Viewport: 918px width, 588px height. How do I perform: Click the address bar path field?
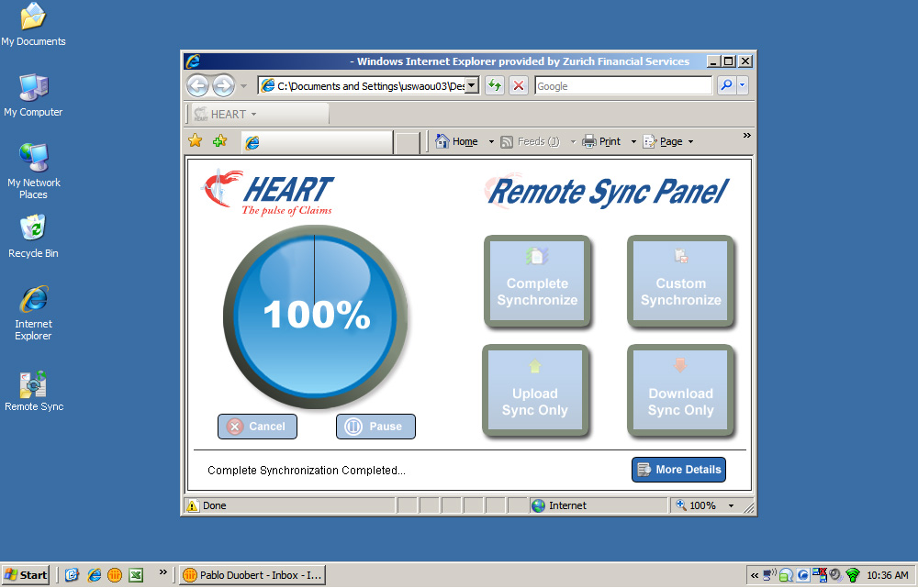click(x=362, y=86)
